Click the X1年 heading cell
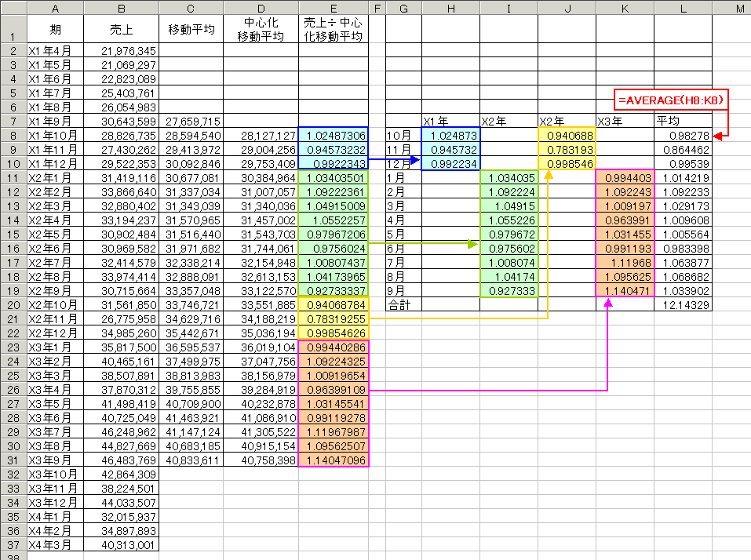This screenshot has width=751, height=560. click(450, 122)
